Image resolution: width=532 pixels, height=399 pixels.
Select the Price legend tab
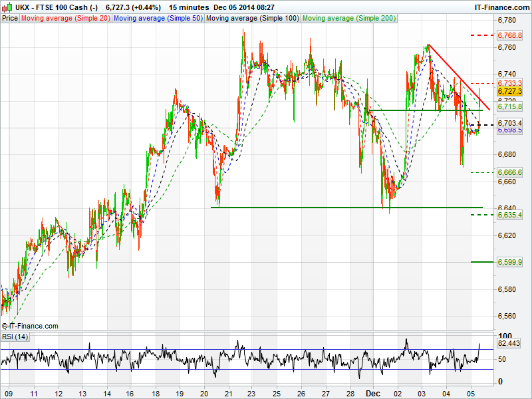[10, 19]
